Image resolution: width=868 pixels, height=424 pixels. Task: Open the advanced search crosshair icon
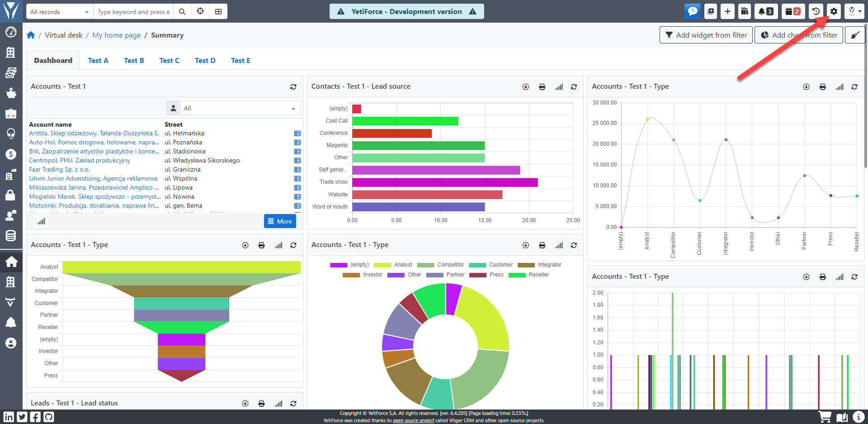pyautogui.click(x=200, y=12)
